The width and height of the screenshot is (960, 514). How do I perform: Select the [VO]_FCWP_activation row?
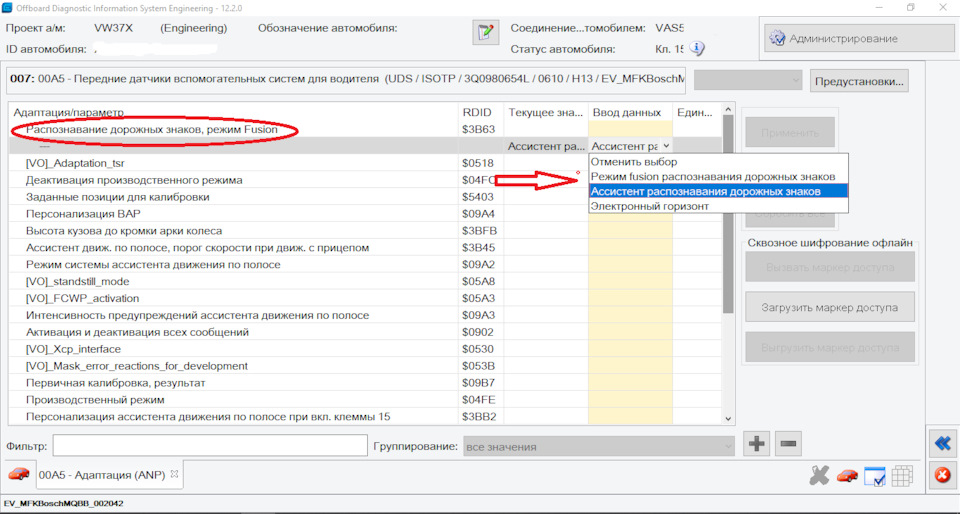(365, 299)
